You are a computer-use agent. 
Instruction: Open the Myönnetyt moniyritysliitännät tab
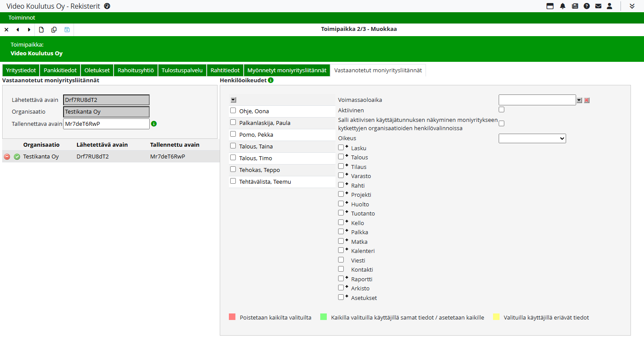(286, 70)
